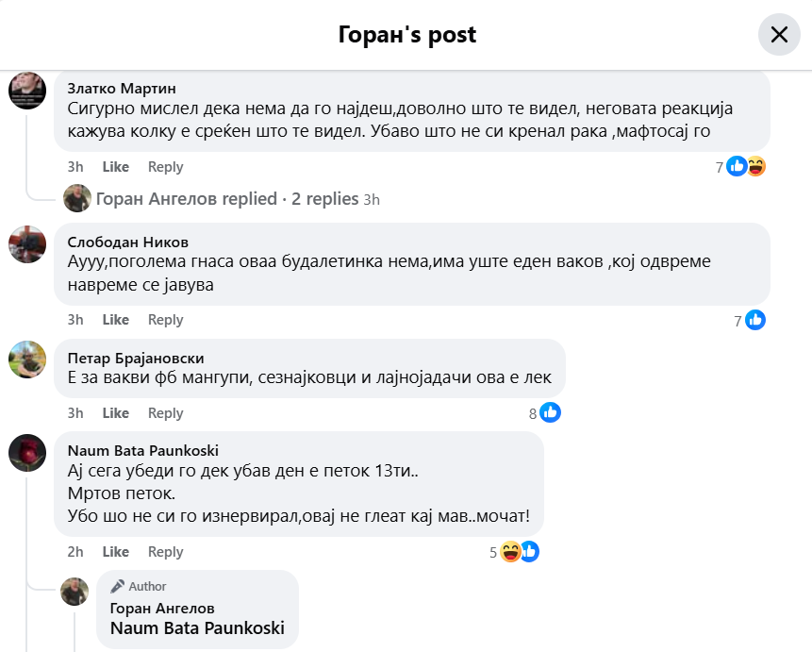Open Слободан Ников's profile name link
The image size is (812, 652).
pyautogui.click(x=128, y=242)
